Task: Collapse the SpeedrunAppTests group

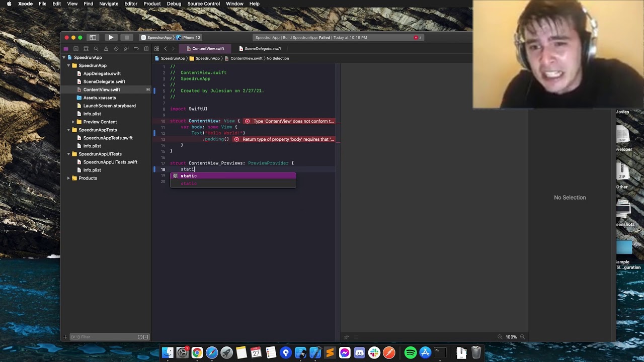Action: [x=68, y=130]
